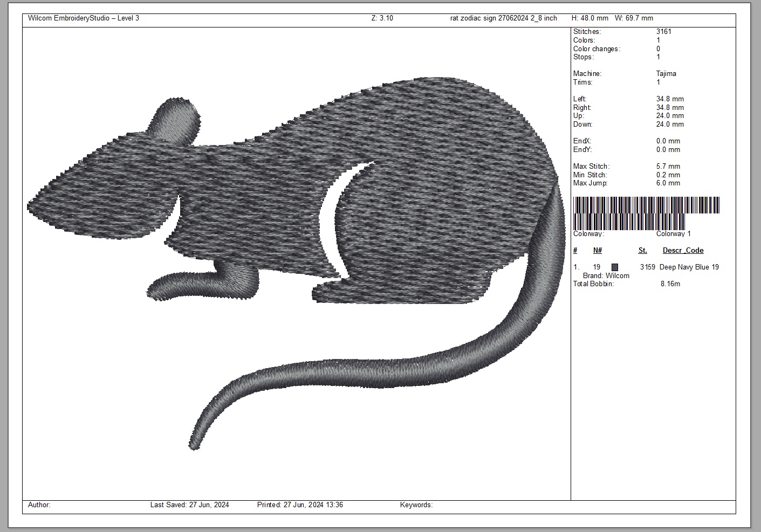Click the Deep Navy Blue color swatch
761x532 pixels.
coord(615,267)
